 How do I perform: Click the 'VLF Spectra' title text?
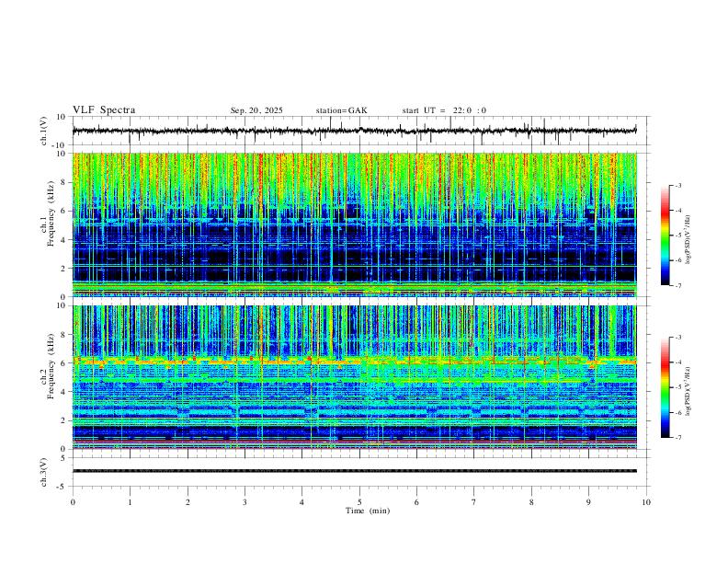tap(104, 110)
